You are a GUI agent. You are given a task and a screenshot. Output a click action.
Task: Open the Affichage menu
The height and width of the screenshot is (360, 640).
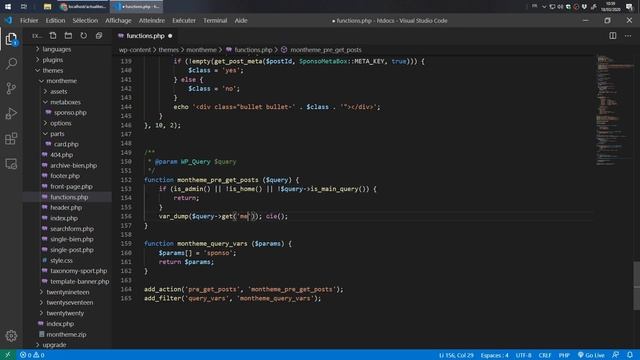[x=118, y=20]
